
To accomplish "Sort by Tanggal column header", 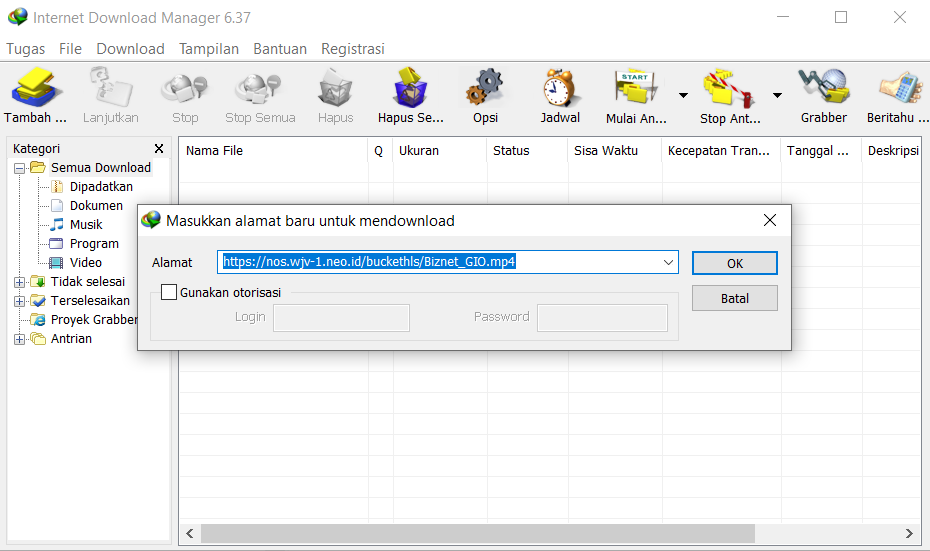I will pyautogui.click(x=821, y=151).
